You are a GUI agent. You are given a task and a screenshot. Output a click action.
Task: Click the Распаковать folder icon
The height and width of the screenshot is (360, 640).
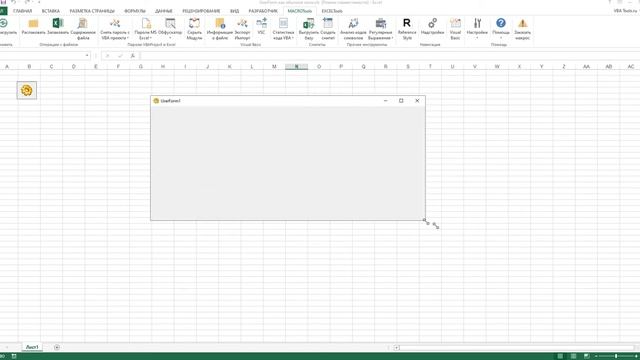click(x=33, y=23)
